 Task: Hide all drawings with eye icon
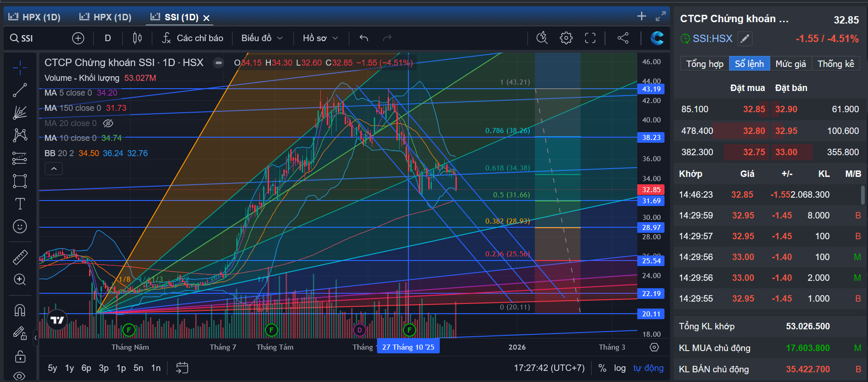20,376
